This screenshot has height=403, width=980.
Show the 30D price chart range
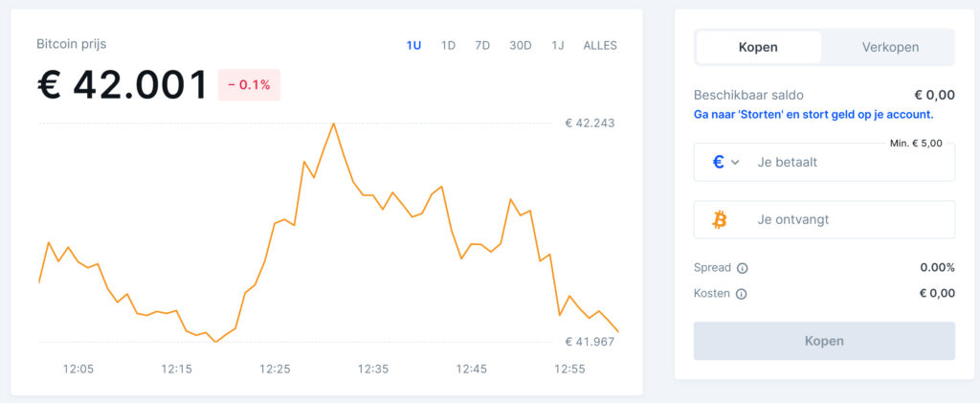521,45
